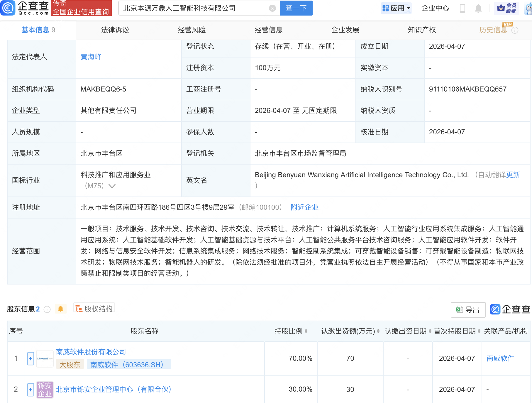Switch to the 法律诉讼 tab
The image size is (532, 403).
pyautogui.click(x=115, y=30)
